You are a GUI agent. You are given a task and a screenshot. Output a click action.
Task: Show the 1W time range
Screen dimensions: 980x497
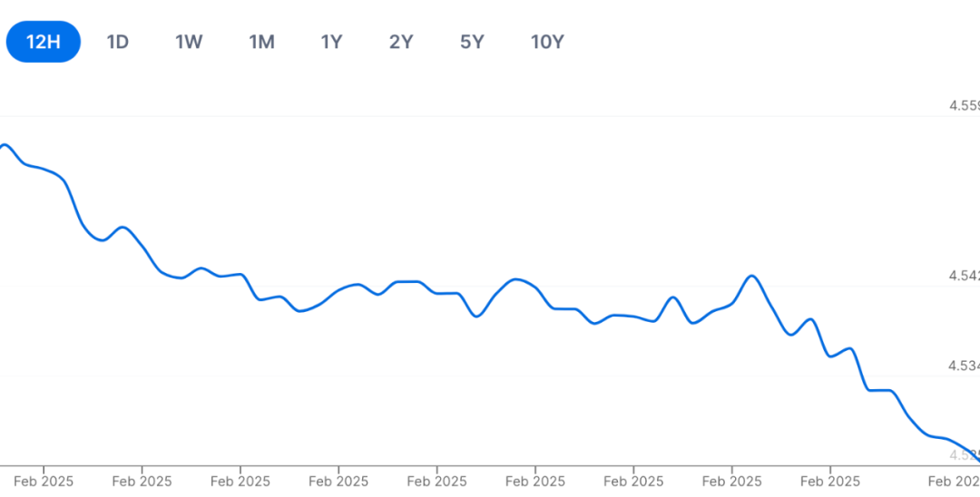coord(189,42)
